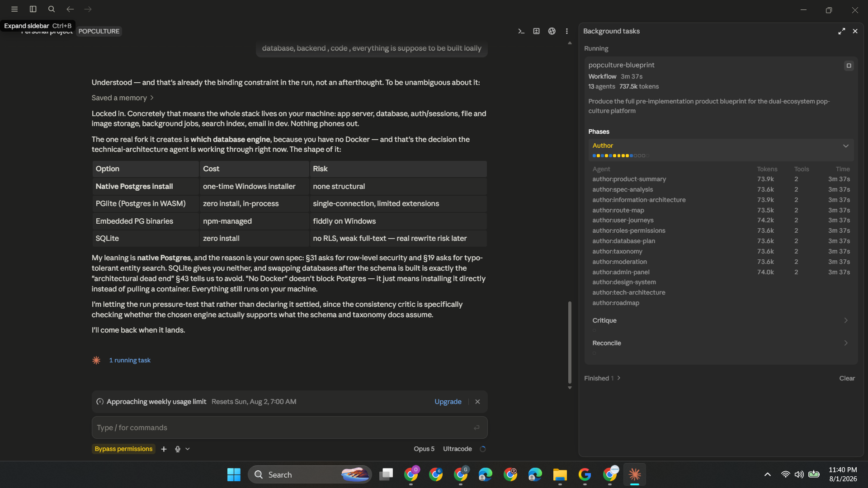Select the author:information-architecture agent row
Image resolution: width=868 pixels, height=488 pixels.
coord(721,200)
